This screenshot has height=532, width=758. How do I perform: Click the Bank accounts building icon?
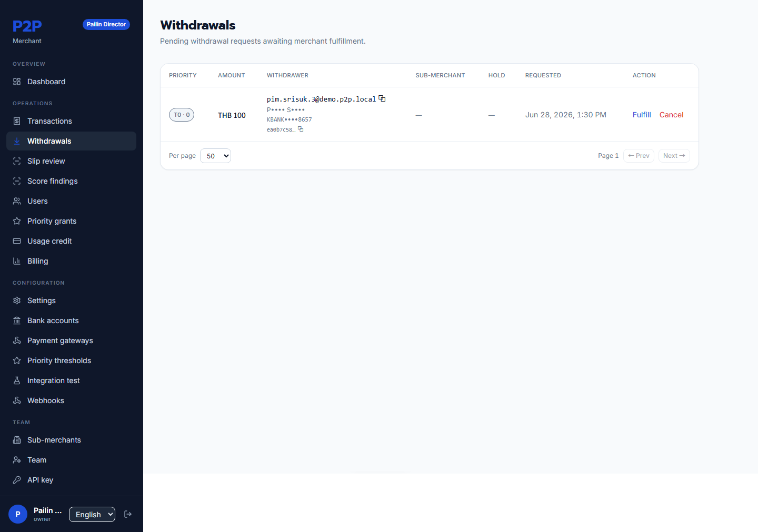(17, 320)
